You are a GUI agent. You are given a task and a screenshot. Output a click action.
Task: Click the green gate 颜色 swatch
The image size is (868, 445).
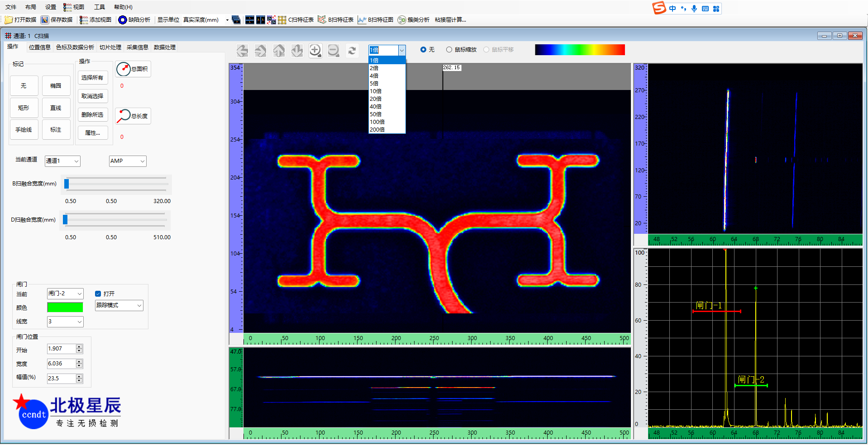click(65, 308)
